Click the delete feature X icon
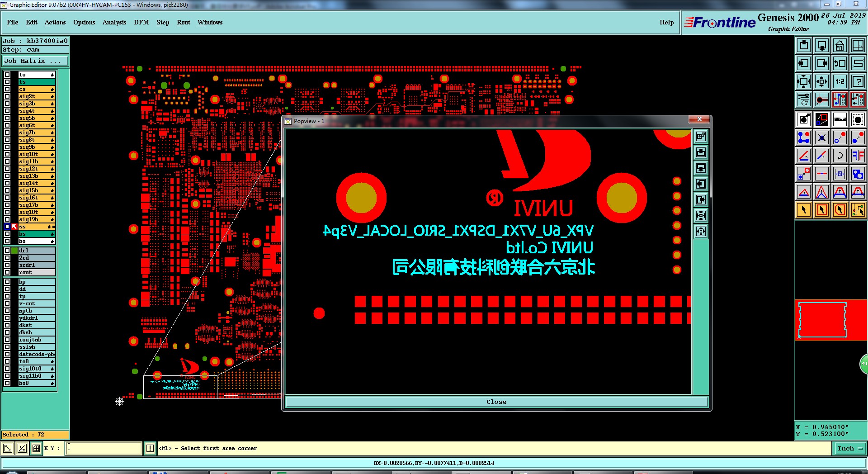 (x=822, y=137)
